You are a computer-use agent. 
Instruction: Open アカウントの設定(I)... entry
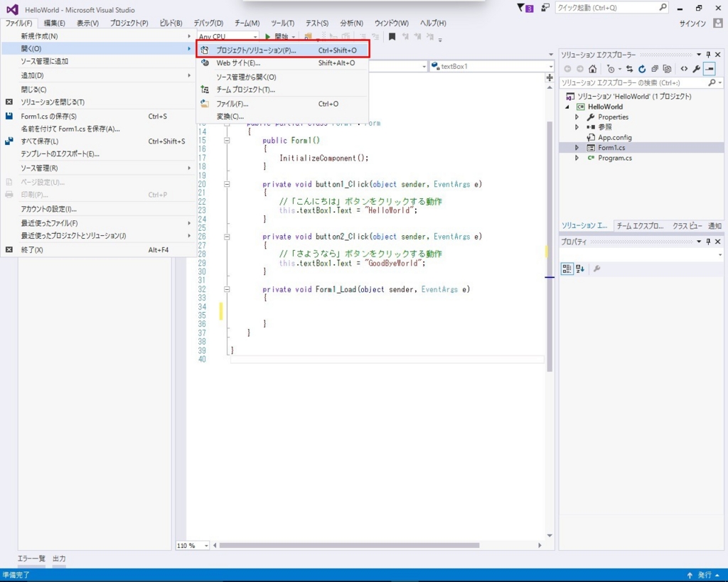(x=98, y=209)
